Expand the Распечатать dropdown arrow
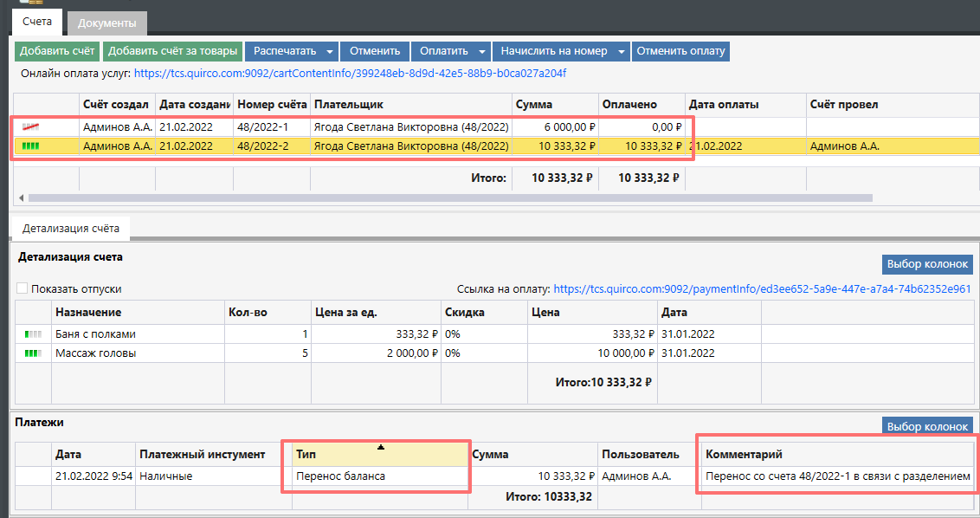This screenshot has height=518, width=980. coord(330,51)
